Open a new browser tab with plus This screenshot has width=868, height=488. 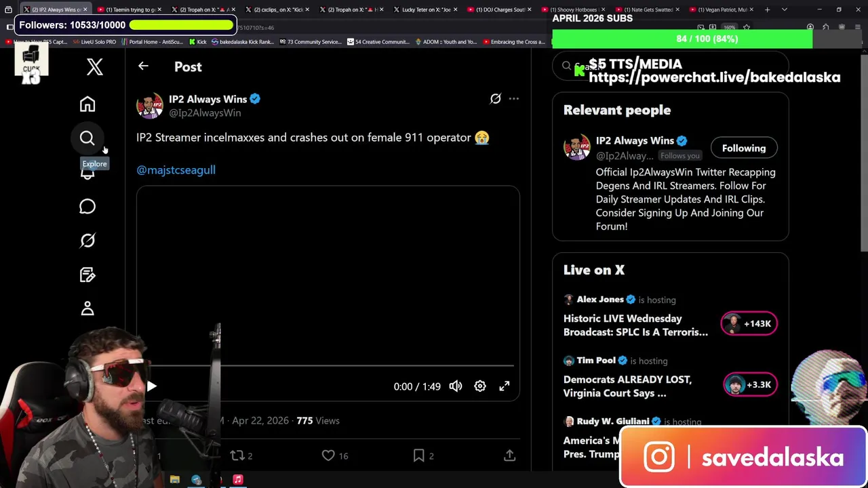(767, 9)
